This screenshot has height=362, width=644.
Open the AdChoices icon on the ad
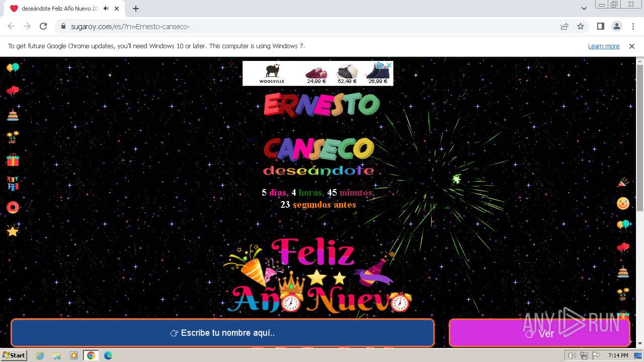(x=380, y=65)
